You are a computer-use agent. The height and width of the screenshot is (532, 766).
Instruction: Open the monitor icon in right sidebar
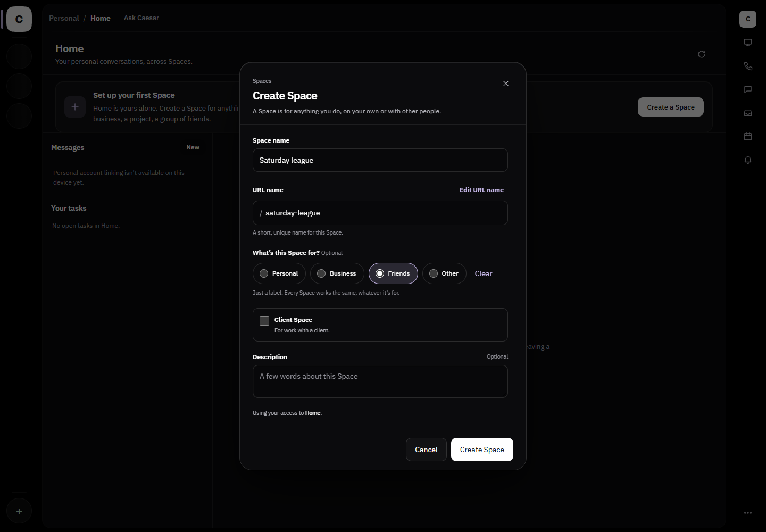(748, 43)
